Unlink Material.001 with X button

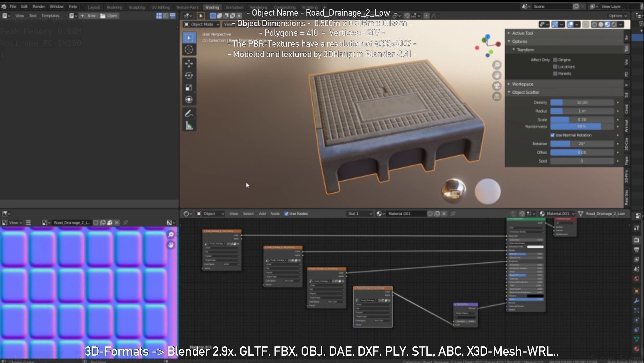tap(444, 213)
